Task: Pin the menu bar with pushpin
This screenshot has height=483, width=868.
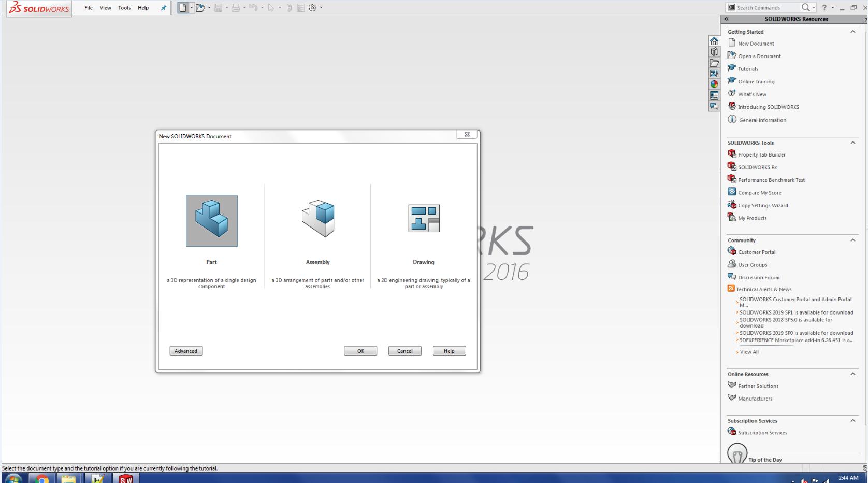Action: point(164,8)
